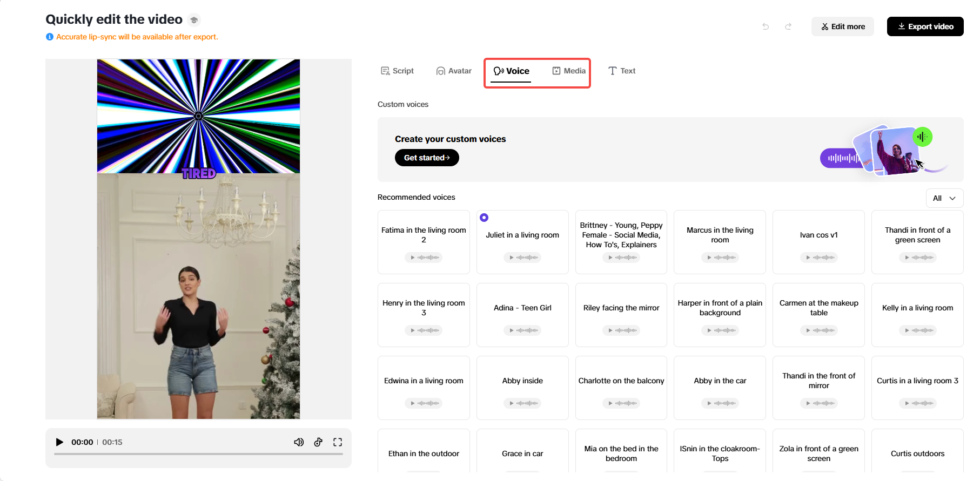This screenshot has width=980, height=481.
Task: Enter fullscreen video preview
Action: coord(338,442)
